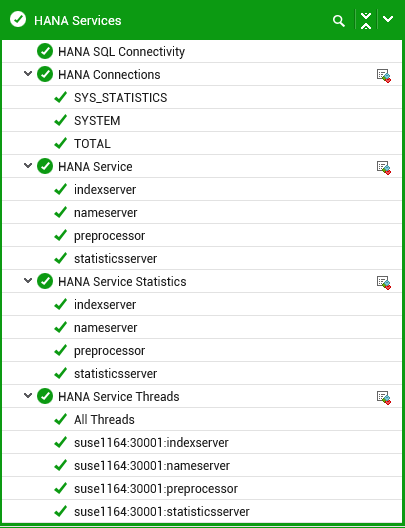Click the HANA Services panel title text
This screenshot has height=528, width=405.
[78, 21]
